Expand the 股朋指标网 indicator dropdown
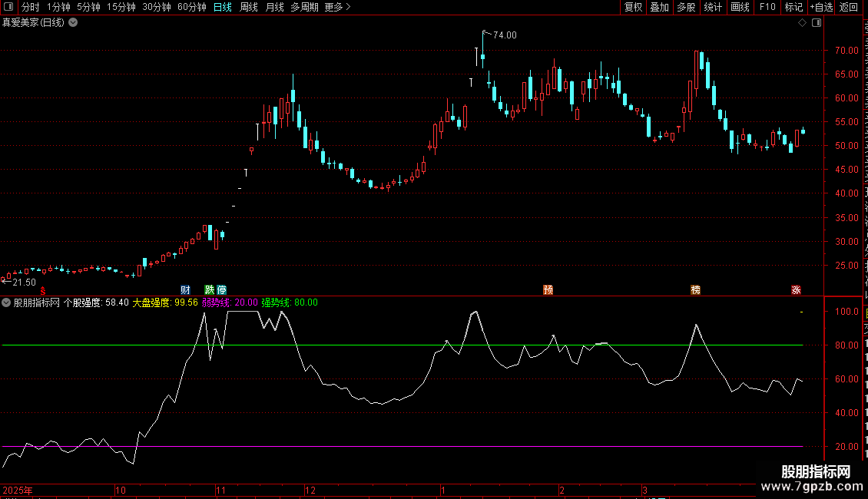 [6, 302]
